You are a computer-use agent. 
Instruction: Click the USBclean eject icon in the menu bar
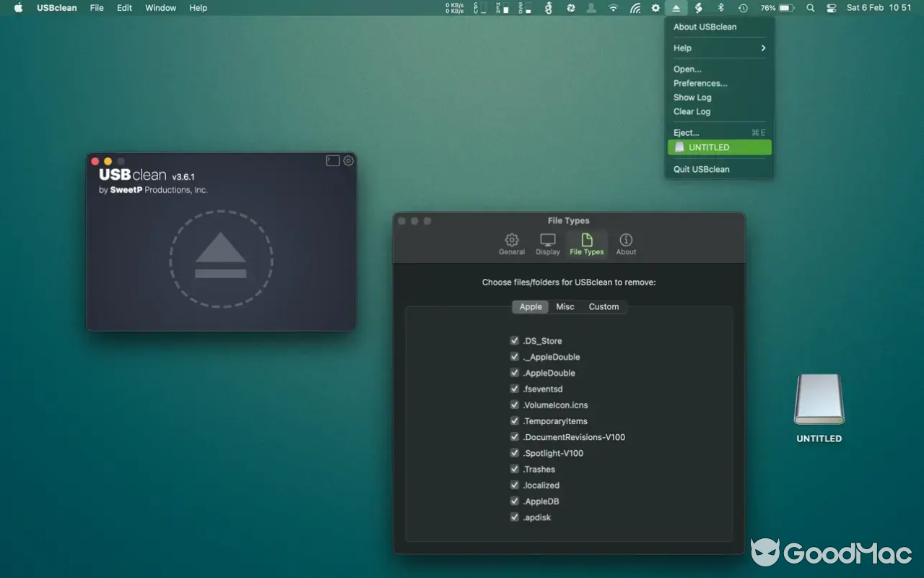676,7
